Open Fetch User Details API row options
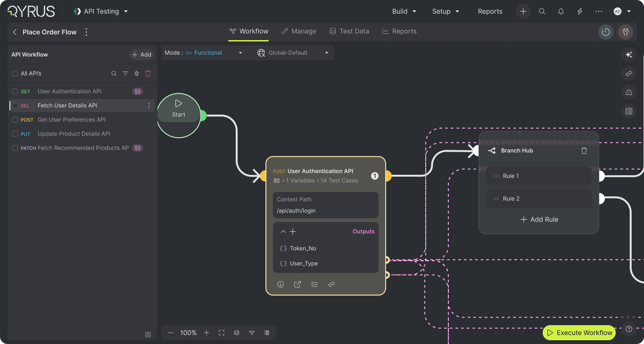This screenshot has height=344, width=644. pos(149,106)
